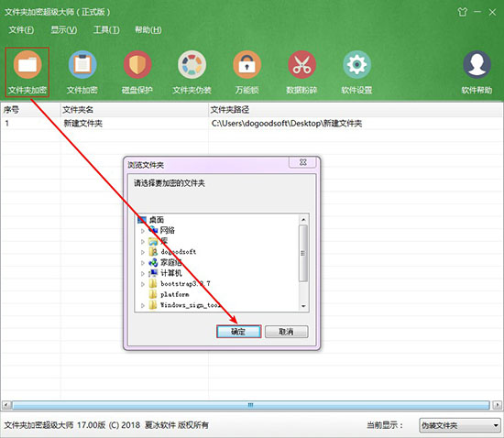Cancel the dialog with 取消 button
This screenshot has width=504, height=438.
coord(287,332)
